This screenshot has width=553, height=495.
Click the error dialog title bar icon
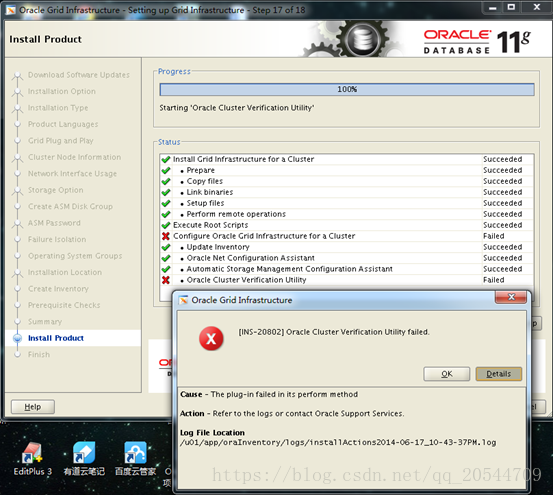pos(183,300)
